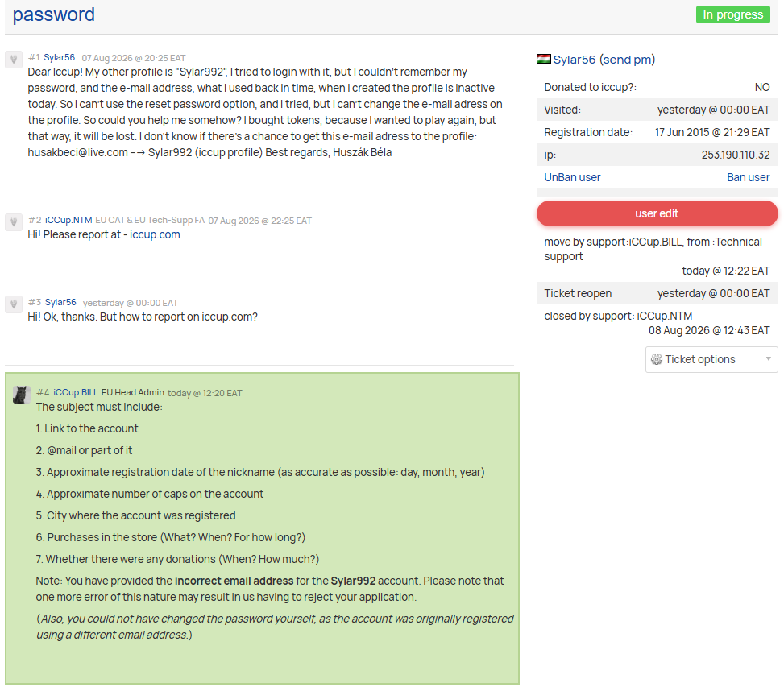Open Sylar56 profile link in sidebar
The height and width of the screenshot is (687, 784).
tap(574, 60)
